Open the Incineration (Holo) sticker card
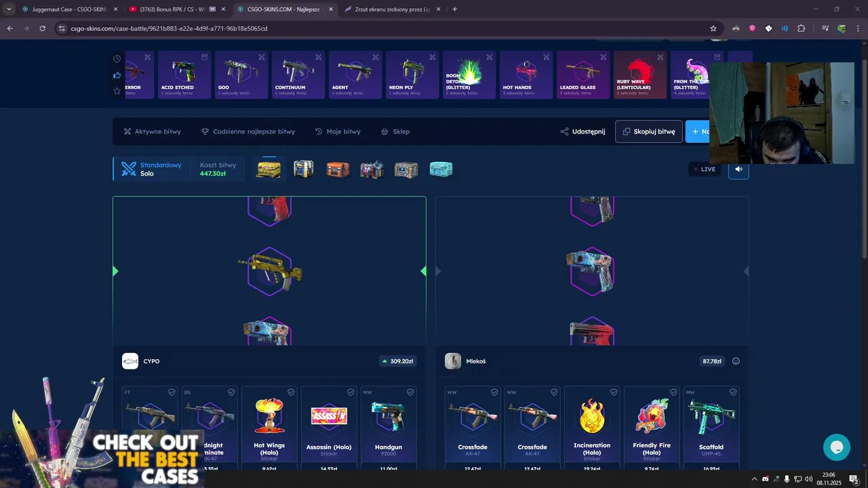 [592, 428]
